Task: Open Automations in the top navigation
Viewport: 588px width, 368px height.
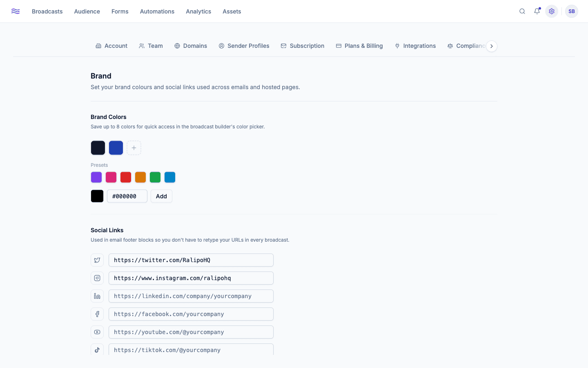Action: click(157, 11)
